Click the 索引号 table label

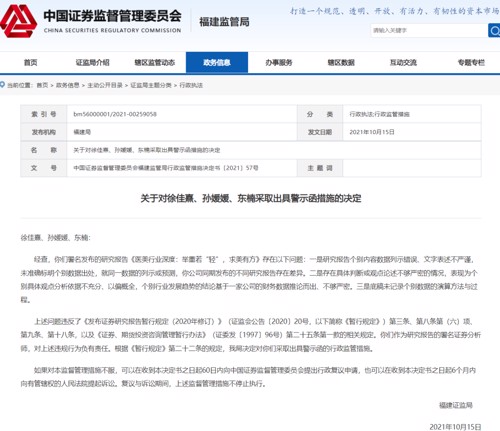pos(44,114)
